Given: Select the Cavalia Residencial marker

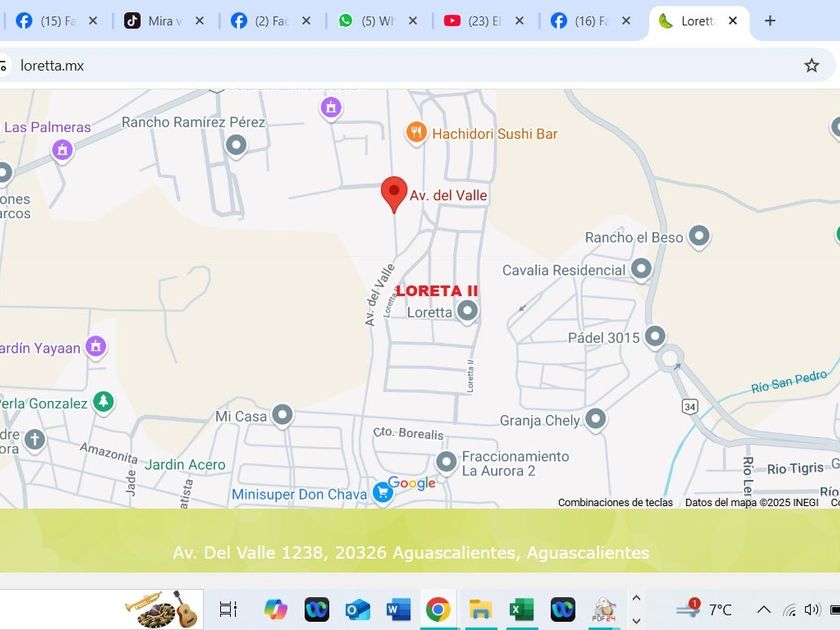Looking at the screenshot, I should click(641, 269).
